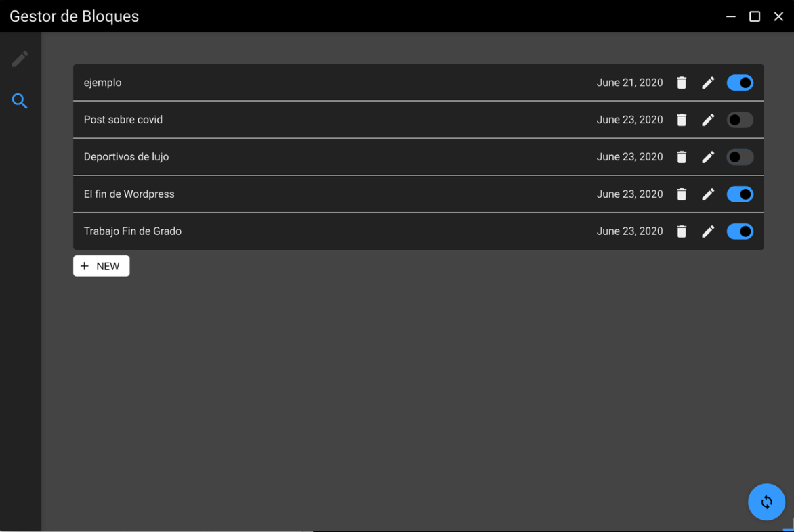Open the search view in the sidebar
The width and height of the screenshot is (794, 532).
click(x=20, y=102)
